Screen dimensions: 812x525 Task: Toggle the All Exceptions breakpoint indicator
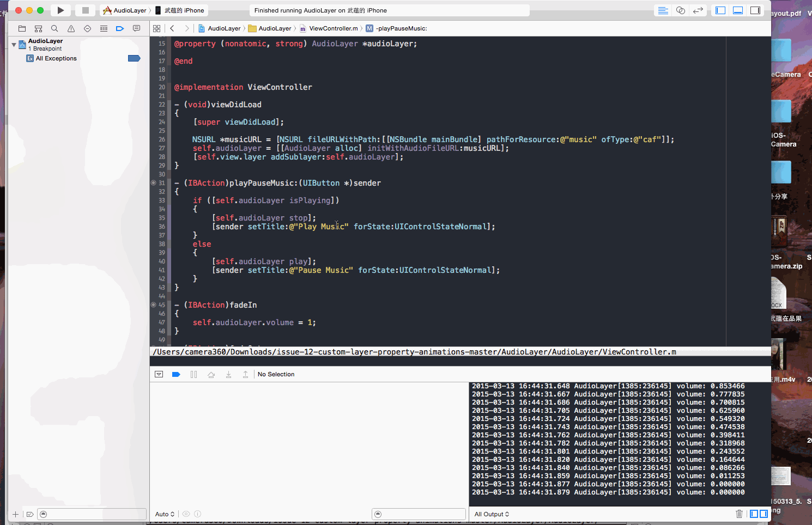click(134, 58)
